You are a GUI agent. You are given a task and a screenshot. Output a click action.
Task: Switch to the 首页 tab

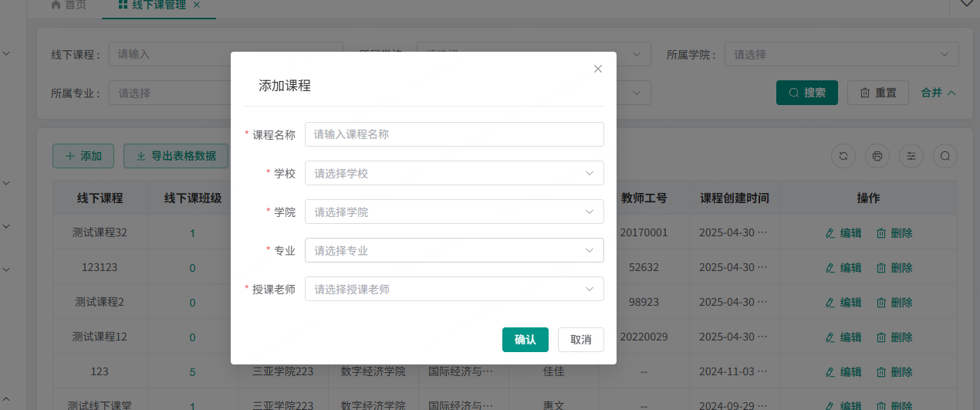pyautogui.click(x=68, y=5)
